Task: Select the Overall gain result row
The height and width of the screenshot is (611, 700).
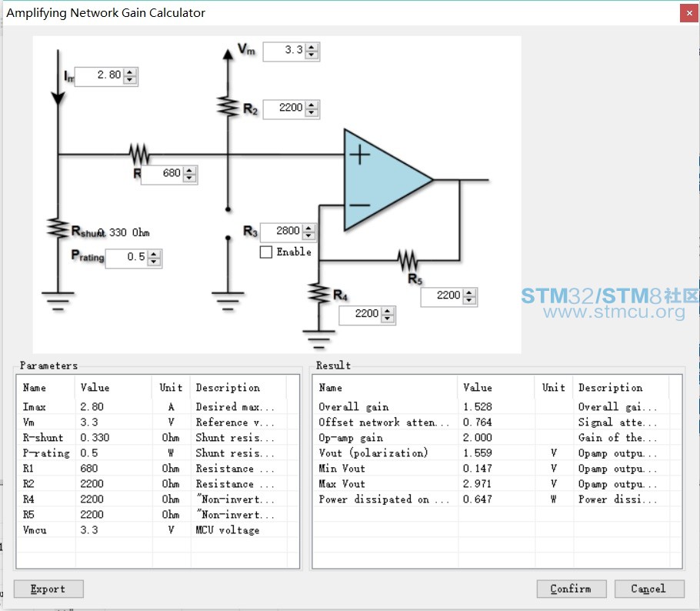Action: tap(497, 406)
